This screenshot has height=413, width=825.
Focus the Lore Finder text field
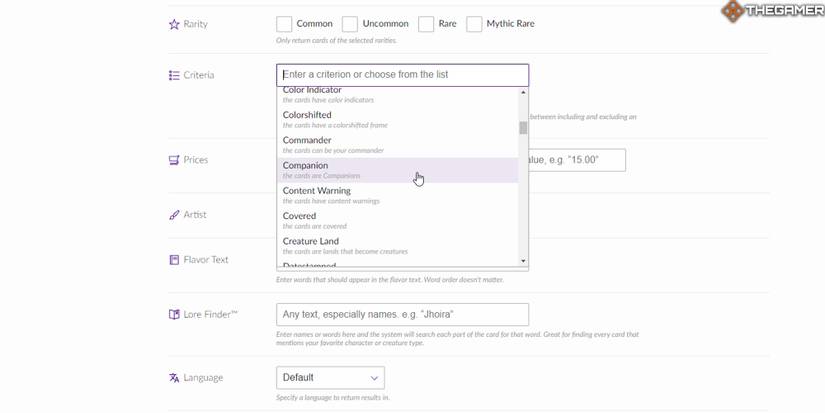pos(402,314)
